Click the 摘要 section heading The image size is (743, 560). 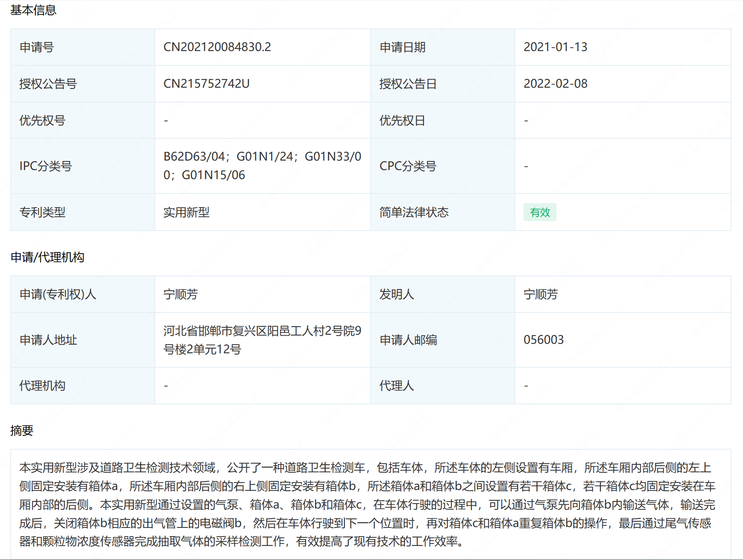21,430
